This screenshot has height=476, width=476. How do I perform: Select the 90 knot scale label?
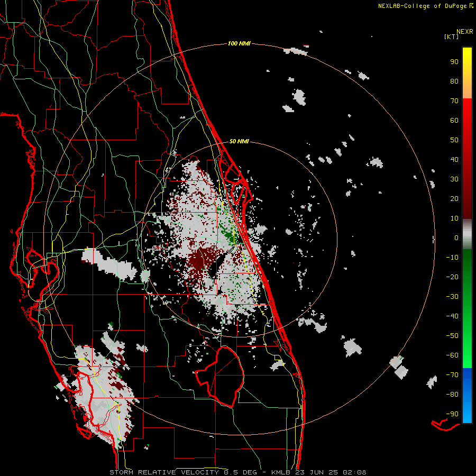[x=454, y=62]
